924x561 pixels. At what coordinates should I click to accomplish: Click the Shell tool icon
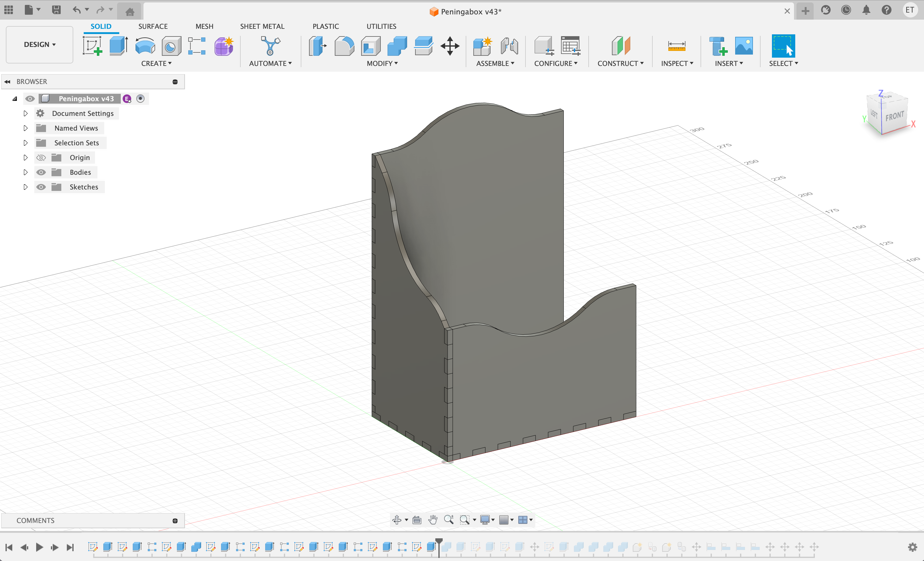pos(371,46)
